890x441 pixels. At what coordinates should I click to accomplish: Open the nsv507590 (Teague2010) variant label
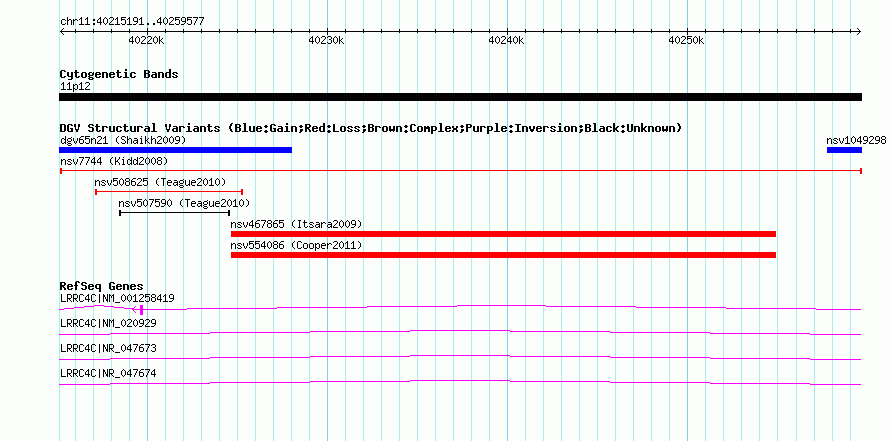[184, 203]
